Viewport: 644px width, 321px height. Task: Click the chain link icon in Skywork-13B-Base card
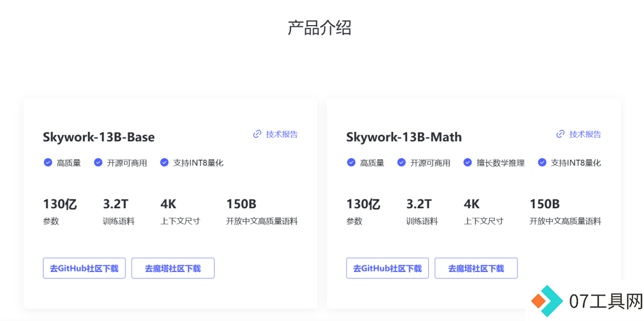click(257, 134)
